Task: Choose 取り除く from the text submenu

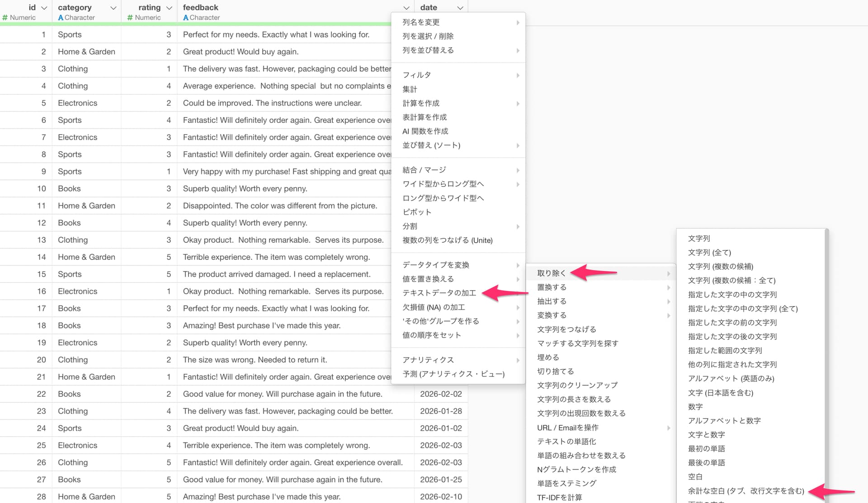Action: pos(552,273)
